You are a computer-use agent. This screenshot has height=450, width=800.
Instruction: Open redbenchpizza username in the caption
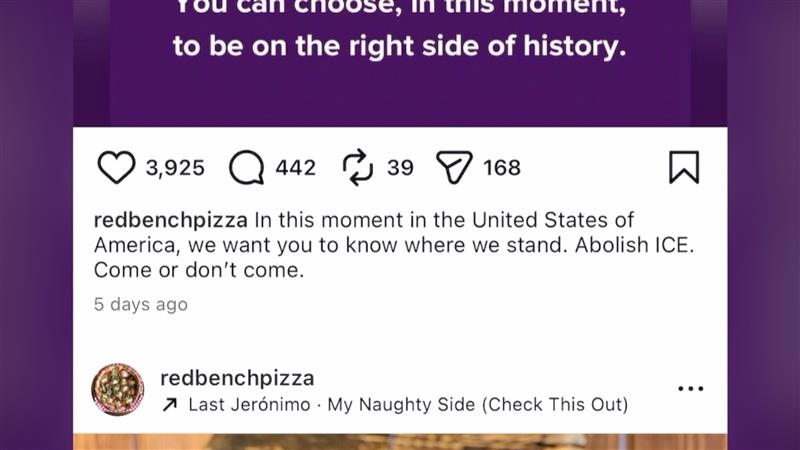[171, 220]
